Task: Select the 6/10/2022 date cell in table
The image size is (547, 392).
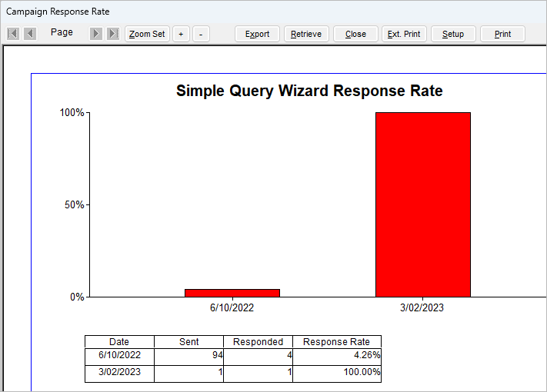Action: [x=119, y=355]
